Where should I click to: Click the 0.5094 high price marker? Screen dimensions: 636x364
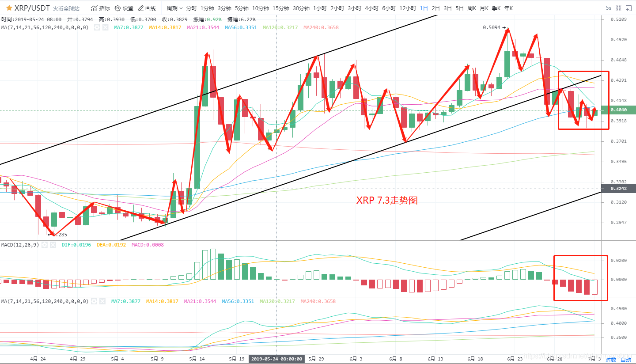pos(494,27)
